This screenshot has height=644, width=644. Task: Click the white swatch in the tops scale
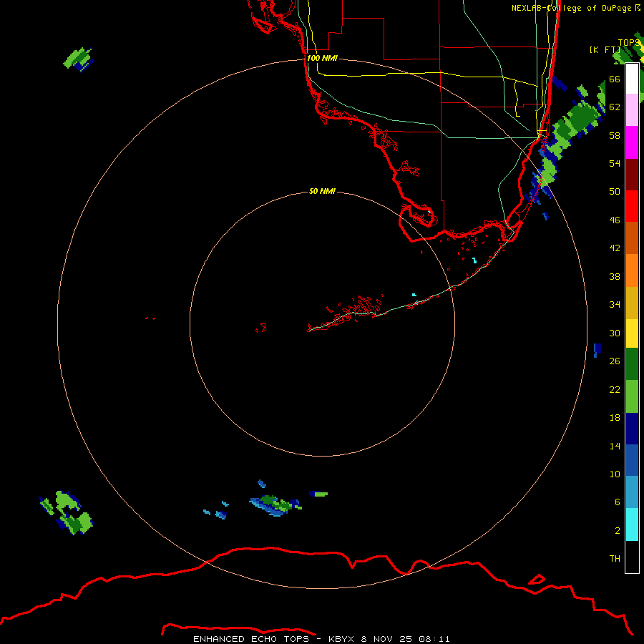[x=632, y=79]
